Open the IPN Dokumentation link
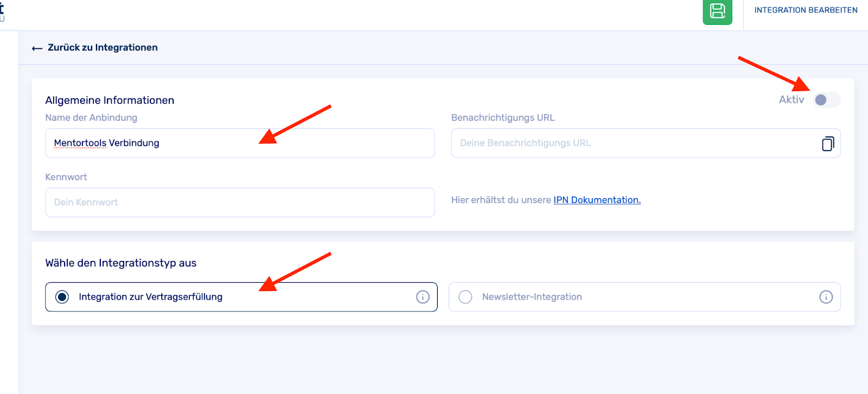This screenshot has width=868, height=394. (x=597, y=200)
